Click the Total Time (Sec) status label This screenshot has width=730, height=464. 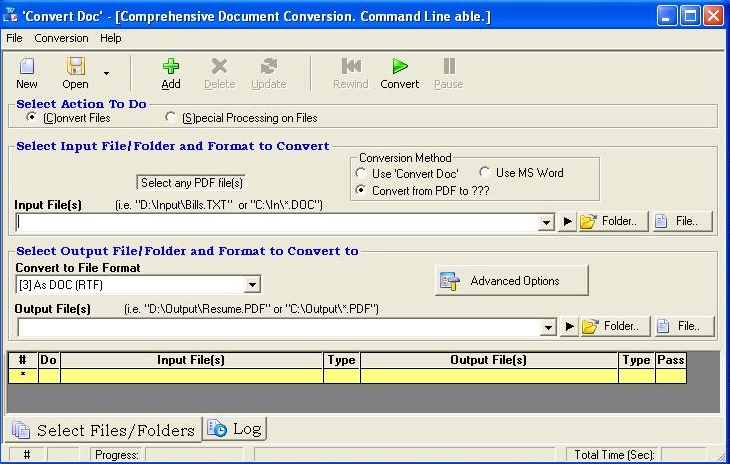pyautogui.click(x=614, y=455)
